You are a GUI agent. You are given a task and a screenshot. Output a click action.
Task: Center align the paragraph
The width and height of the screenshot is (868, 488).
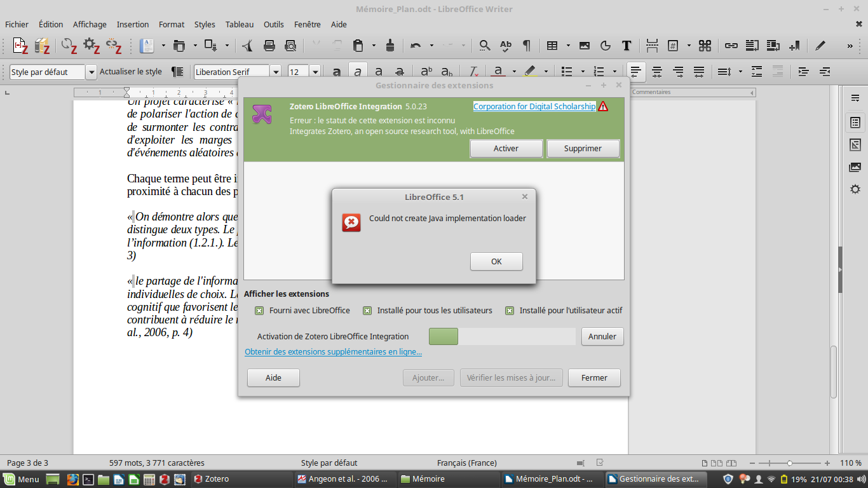click(657, 72)
